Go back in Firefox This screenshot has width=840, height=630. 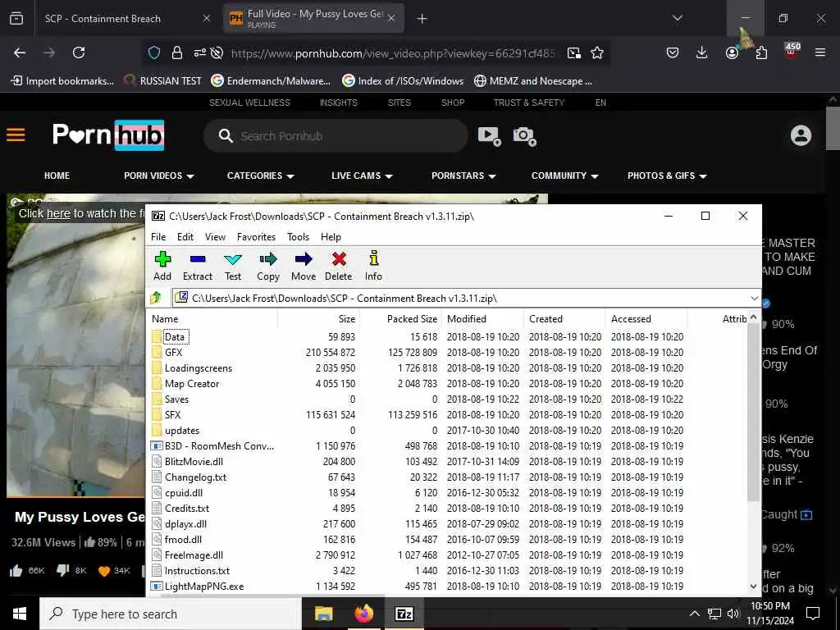click(20, 52)
